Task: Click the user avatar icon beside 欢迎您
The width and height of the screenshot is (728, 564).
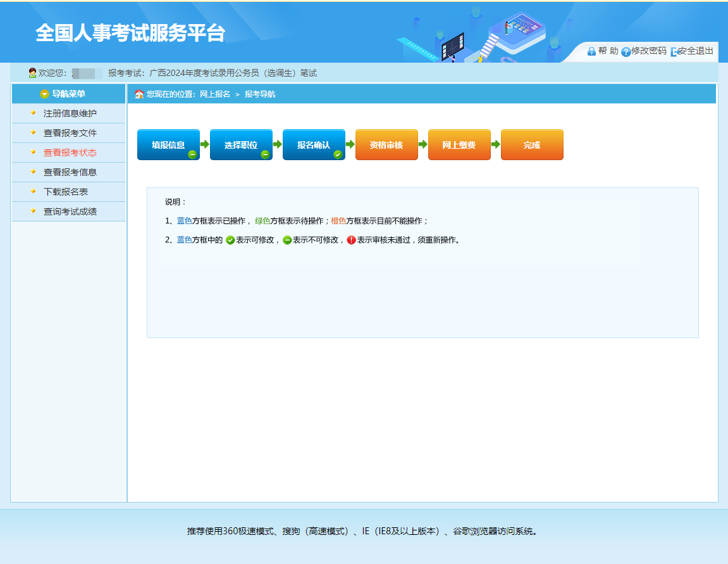Action: click(x=32, y=73)
